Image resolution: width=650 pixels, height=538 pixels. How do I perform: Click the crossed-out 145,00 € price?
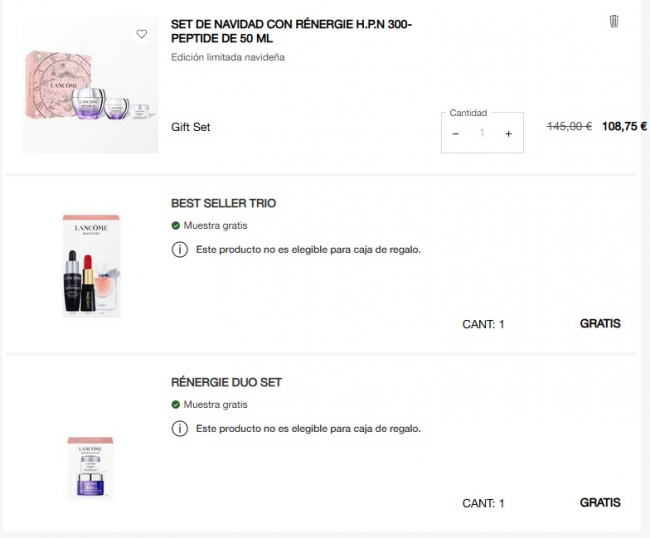click(569, 127)
